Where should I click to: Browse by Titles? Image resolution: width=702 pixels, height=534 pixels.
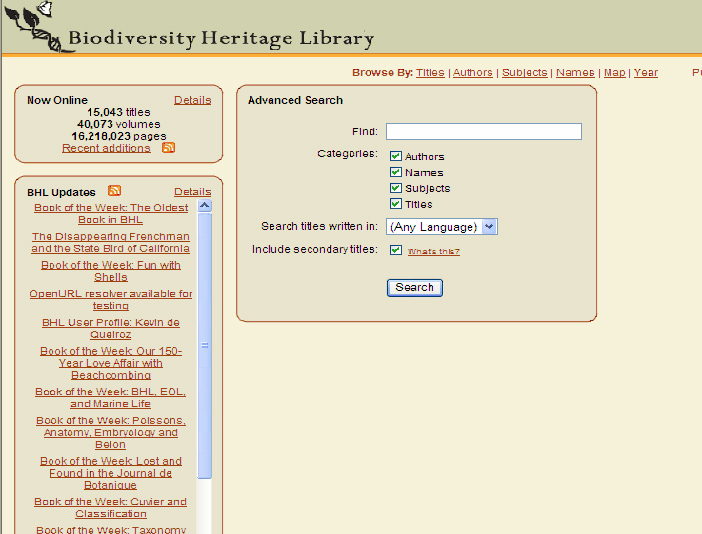pos(430,73)
